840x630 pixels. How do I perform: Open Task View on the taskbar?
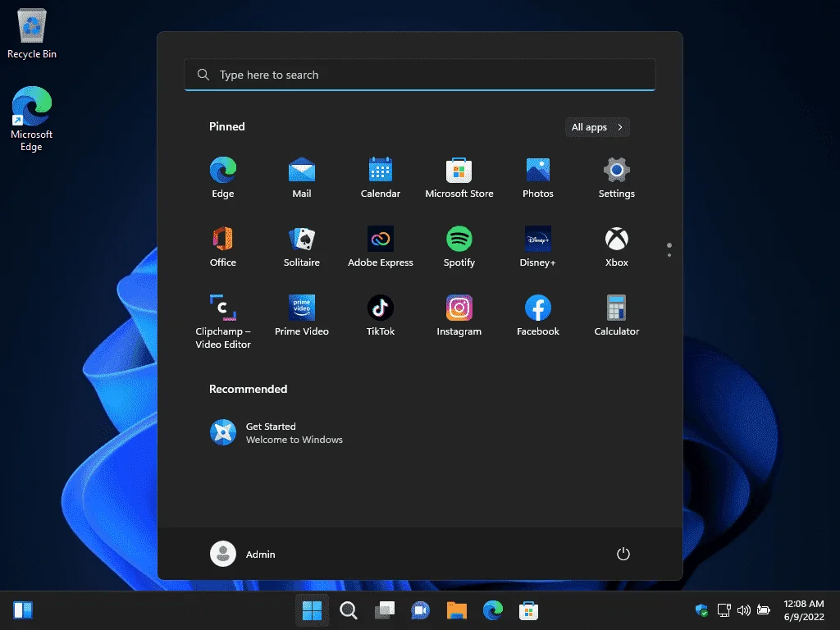(x=384, y=610)
